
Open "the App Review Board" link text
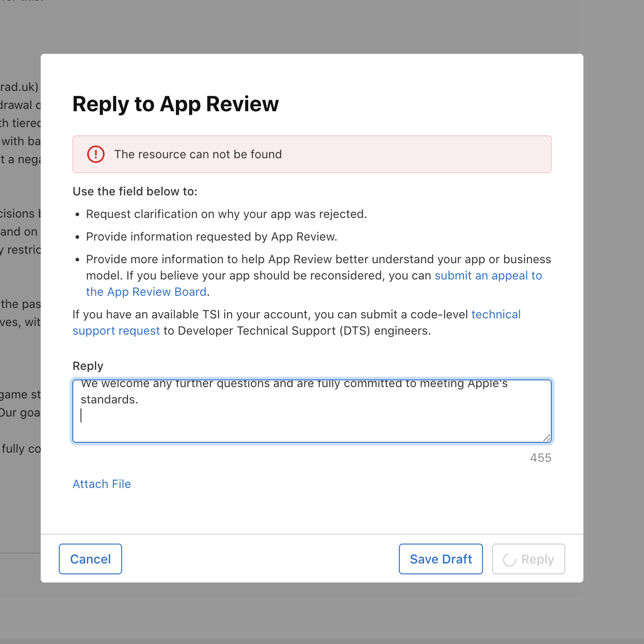(146, 292)
